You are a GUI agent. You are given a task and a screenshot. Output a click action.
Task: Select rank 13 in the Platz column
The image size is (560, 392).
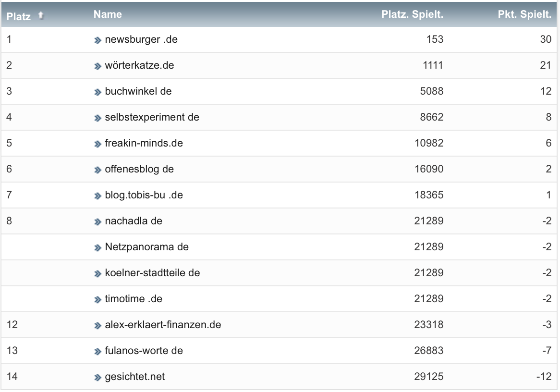[x=12, y=351]
